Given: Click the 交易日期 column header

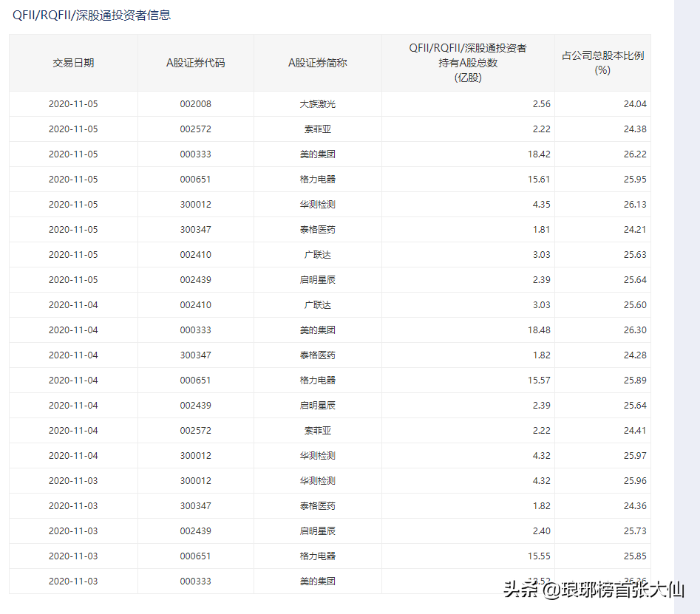Looking at the screenshot, I should click(73, 63).
